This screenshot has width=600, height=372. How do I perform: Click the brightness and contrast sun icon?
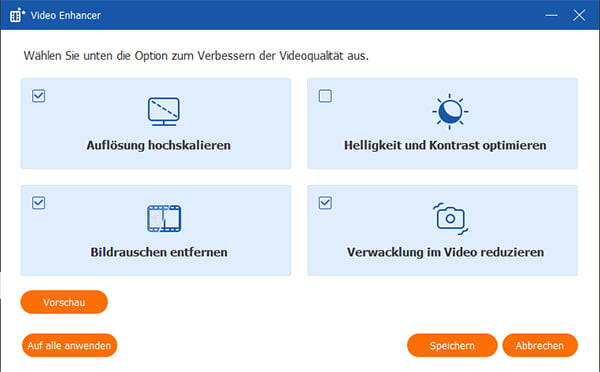tap(450, 111)
